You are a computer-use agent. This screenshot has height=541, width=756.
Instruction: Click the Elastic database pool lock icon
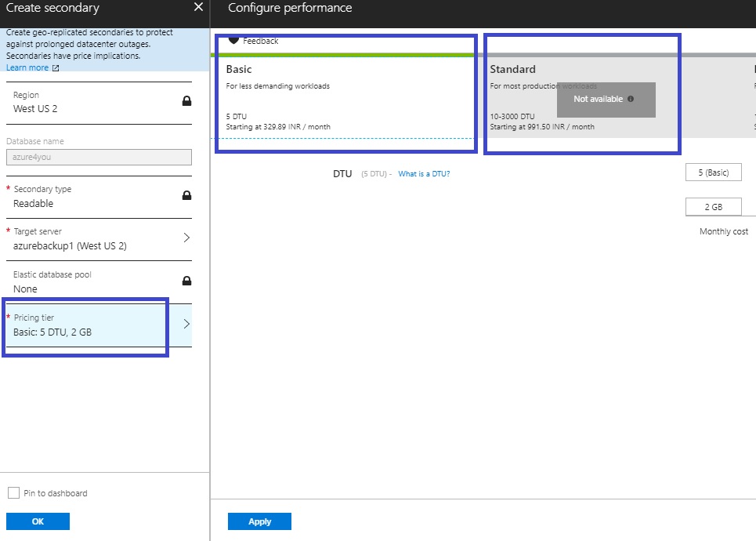(x=186, y=281)
